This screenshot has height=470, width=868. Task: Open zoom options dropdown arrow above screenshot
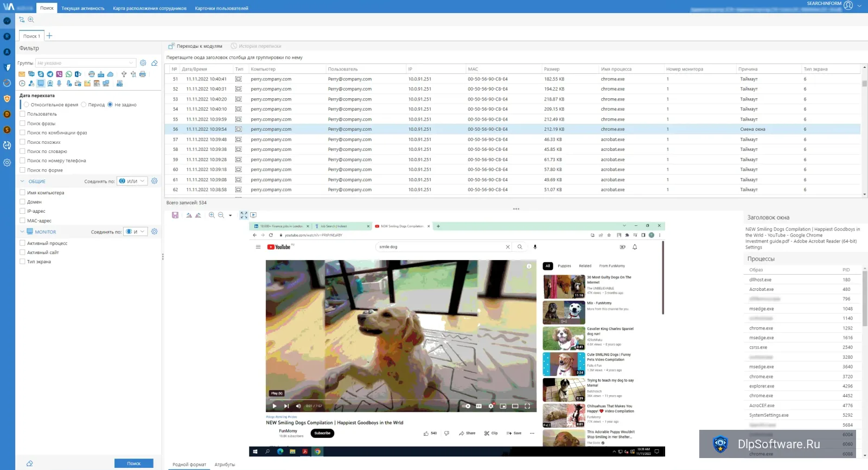tap(230, 215)
